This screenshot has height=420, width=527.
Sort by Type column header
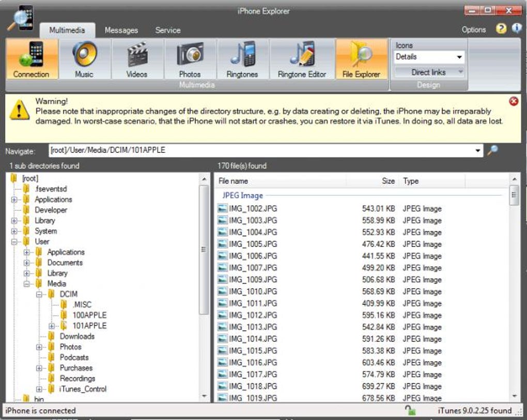[x=432, y=181]
